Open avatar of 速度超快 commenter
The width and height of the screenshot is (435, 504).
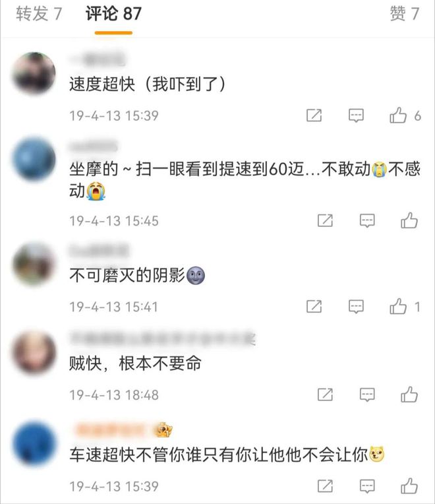point(34,73)
